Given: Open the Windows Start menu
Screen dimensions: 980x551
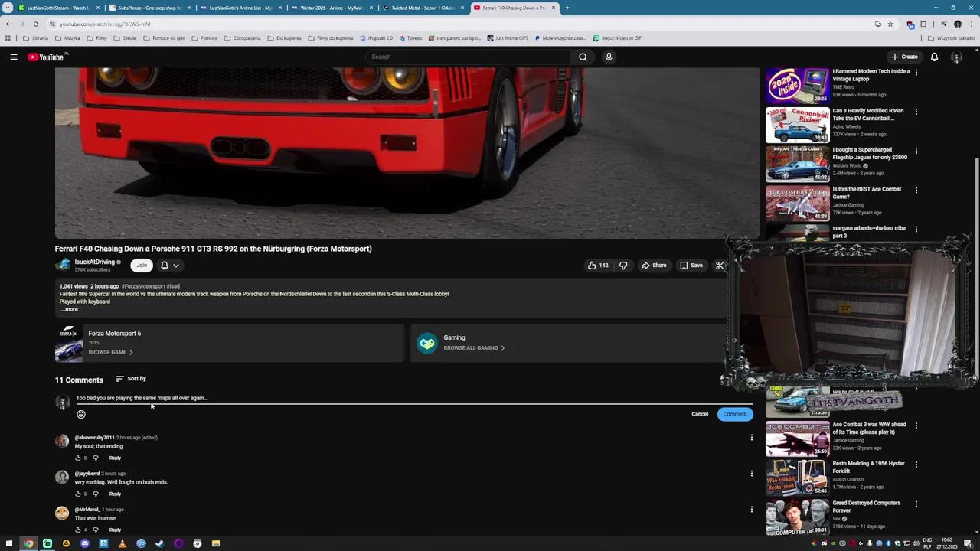Looking at the screenshot, I should (9, 543).
